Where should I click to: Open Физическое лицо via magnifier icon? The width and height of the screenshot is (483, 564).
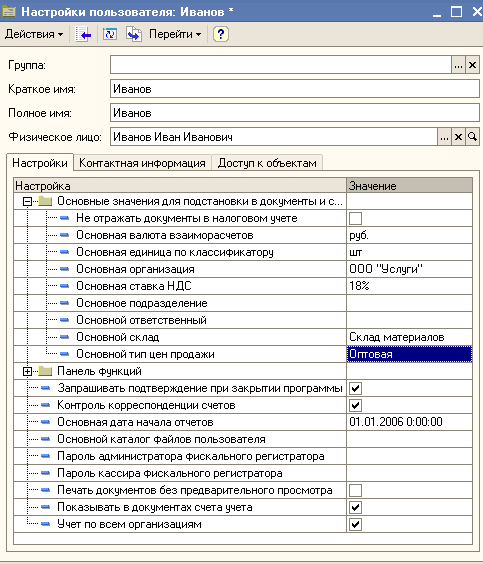[x=472, y=137]
